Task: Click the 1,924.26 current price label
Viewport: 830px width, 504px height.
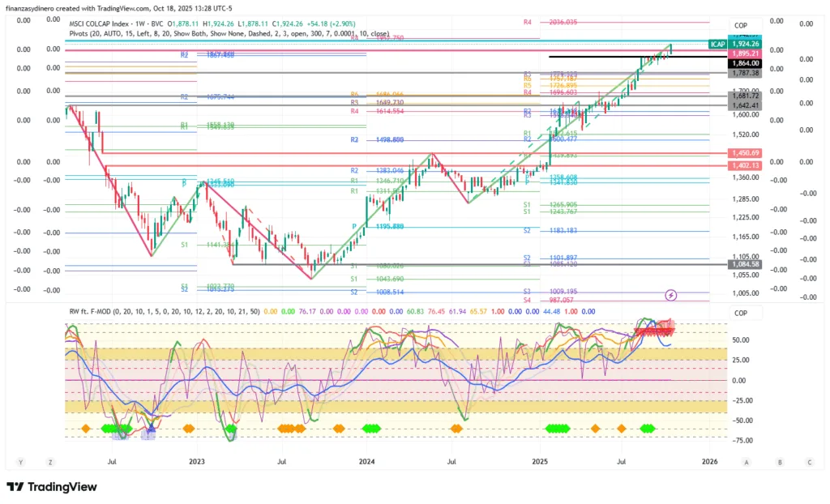Action: tap(744, 44)
